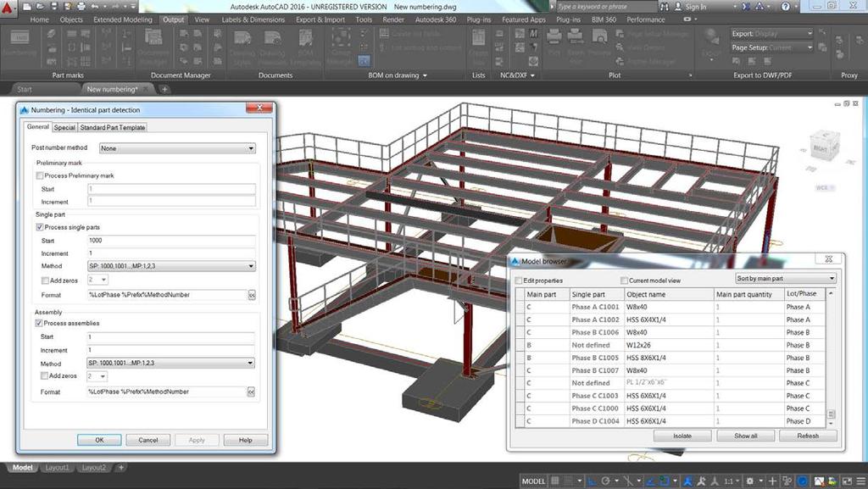Open the Post number method dropdown

point(177,148)
